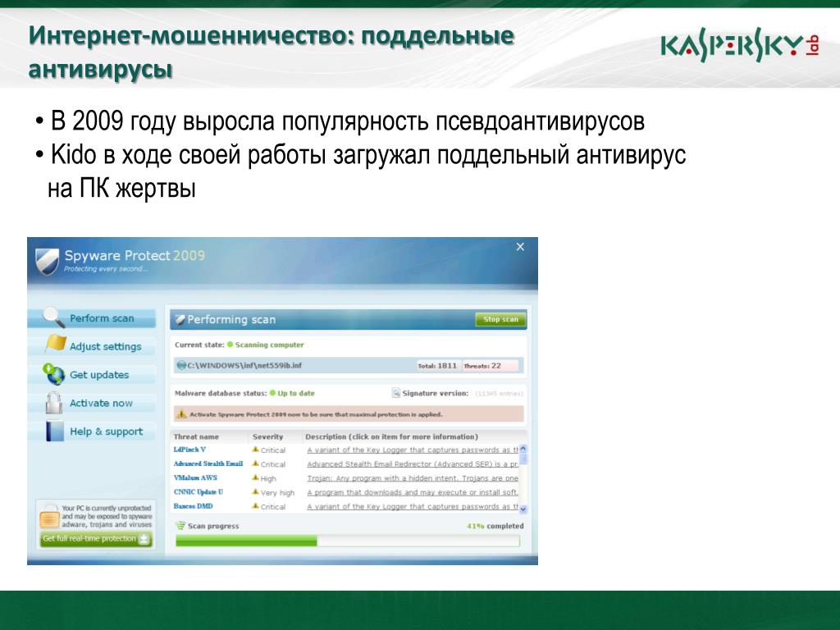Click Get full real-time protection button
Viewport: 840px width, 630px height.
pyautogui.click(x=97, y=538)
